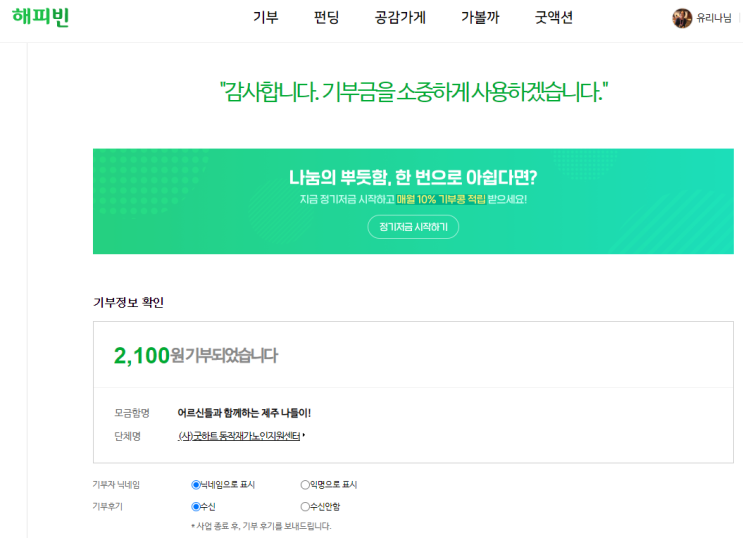Click the 감사합니다 thank-you message
The height and width of the screenshot is (538, 743).
click(413, 93)
